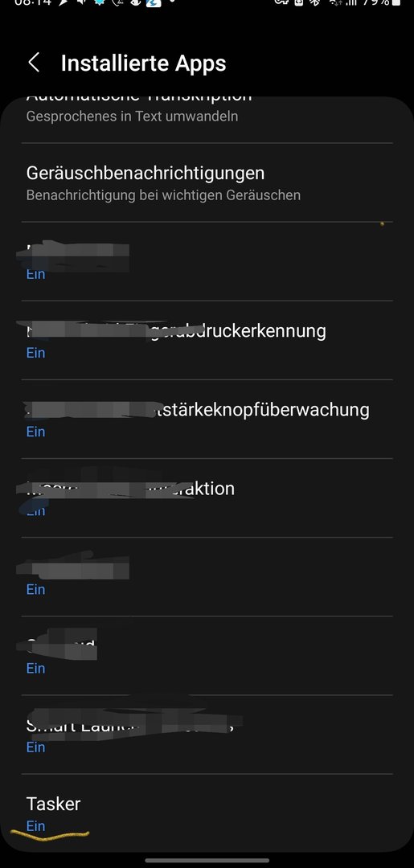
Task: Open the redacted entry ending in aktion
Action: tap(207, 497)
